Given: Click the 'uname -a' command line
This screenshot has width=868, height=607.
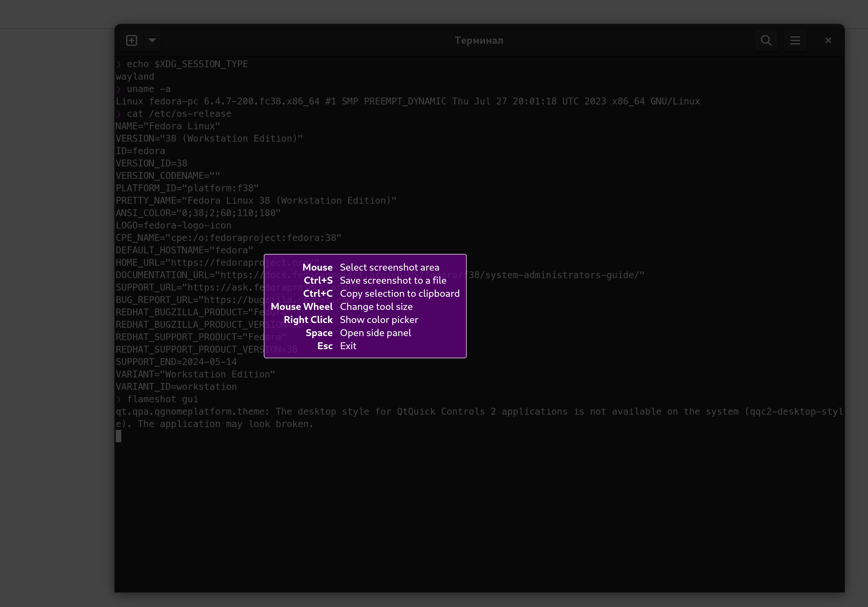Looking at the screenshot, I should pyautogui.click(x=143, y=89).
